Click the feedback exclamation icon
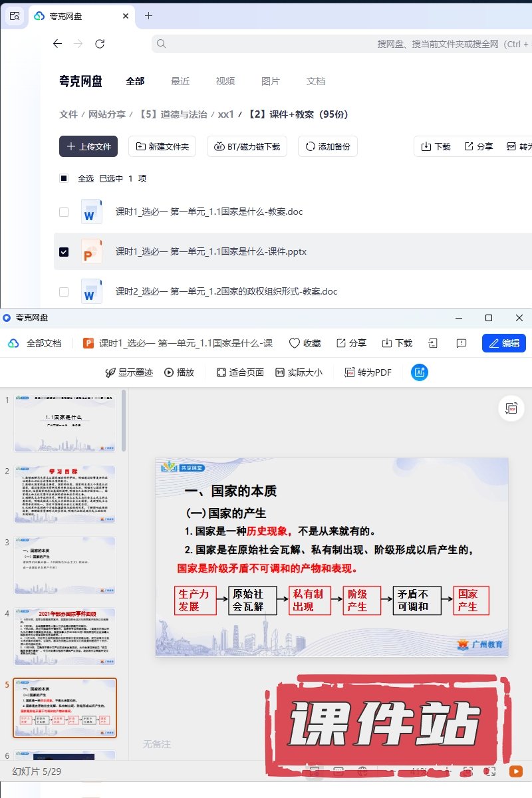Image resolution: width=532 pixels, height=798 pixels. [x=462, y=343]
